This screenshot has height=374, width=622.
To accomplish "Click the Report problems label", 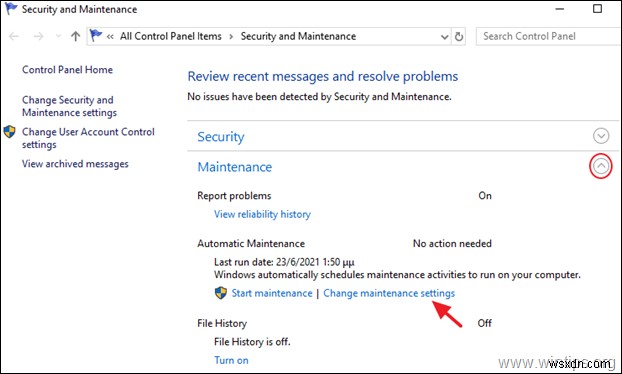I will [x=234, y=196].
